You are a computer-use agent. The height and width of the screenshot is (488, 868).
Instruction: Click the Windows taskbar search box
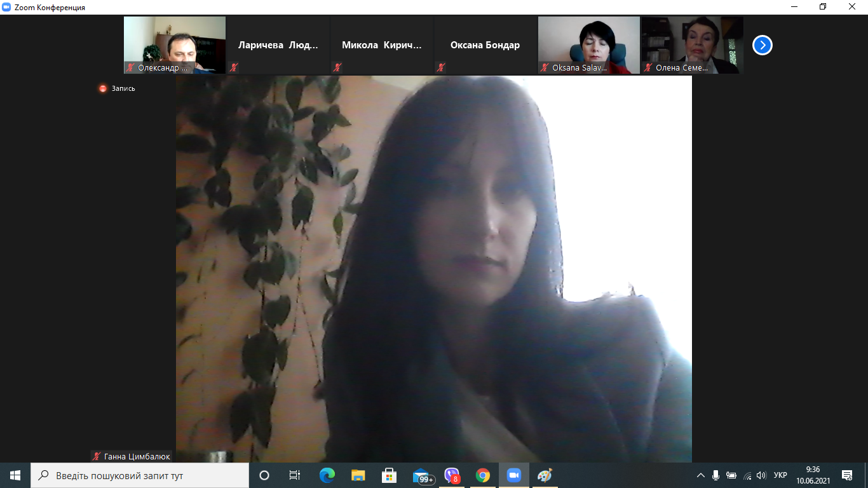point(140,475)
